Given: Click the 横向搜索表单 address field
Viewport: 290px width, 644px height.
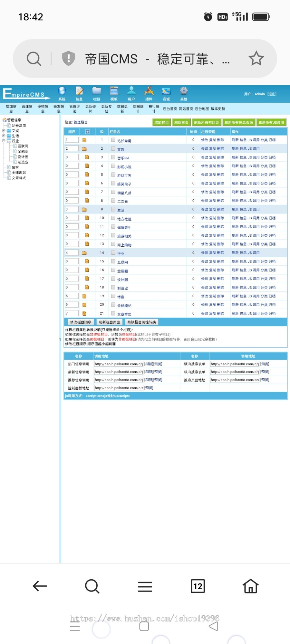Looking at the screenshot, I should click(235, 364).
